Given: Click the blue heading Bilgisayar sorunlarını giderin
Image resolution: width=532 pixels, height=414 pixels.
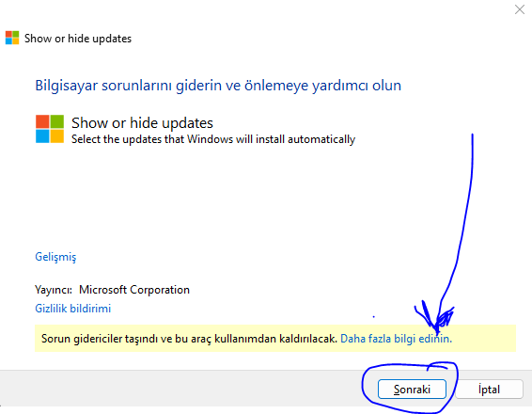Looking at the screenshot, I should click(218, 86).
